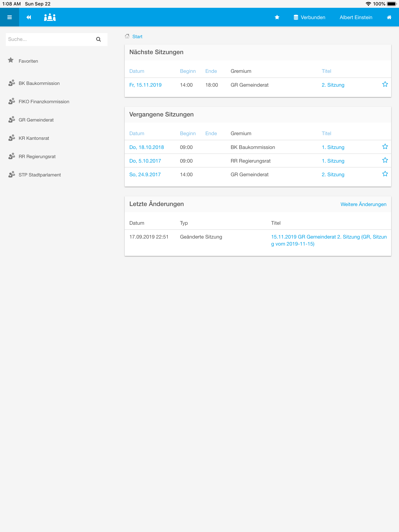Sort Nächste Sitzungen by Titel
Viewport: 399px width, 532px height.
[326, 71]
